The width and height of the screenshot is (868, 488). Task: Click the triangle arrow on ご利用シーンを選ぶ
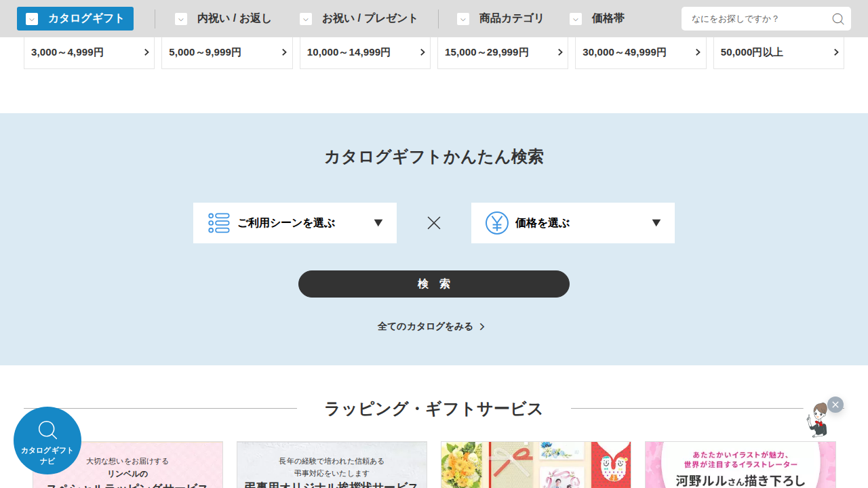(x=378, y=223)
